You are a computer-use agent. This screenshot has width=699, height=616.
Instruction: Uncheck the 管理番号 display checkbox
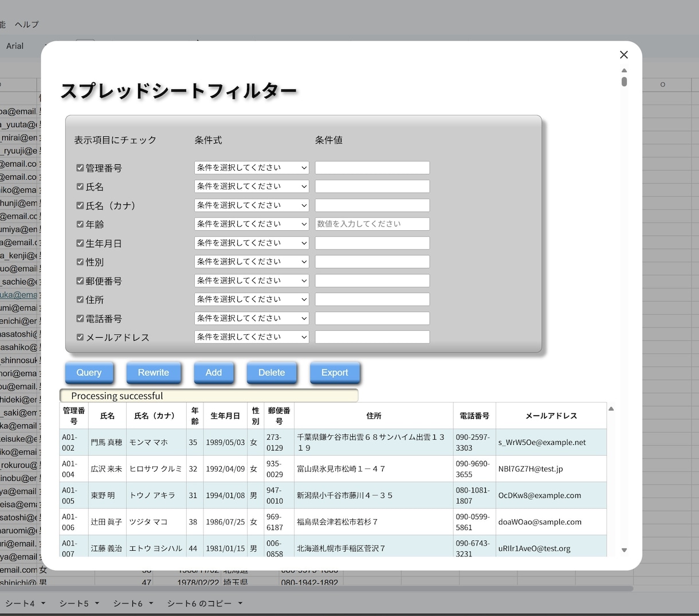pos(80,168)
